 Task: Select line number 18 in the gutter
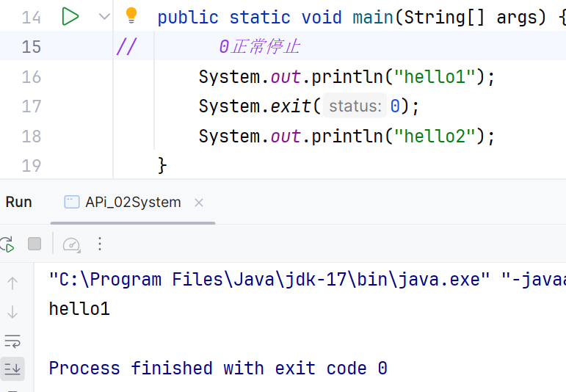(32, 137)
